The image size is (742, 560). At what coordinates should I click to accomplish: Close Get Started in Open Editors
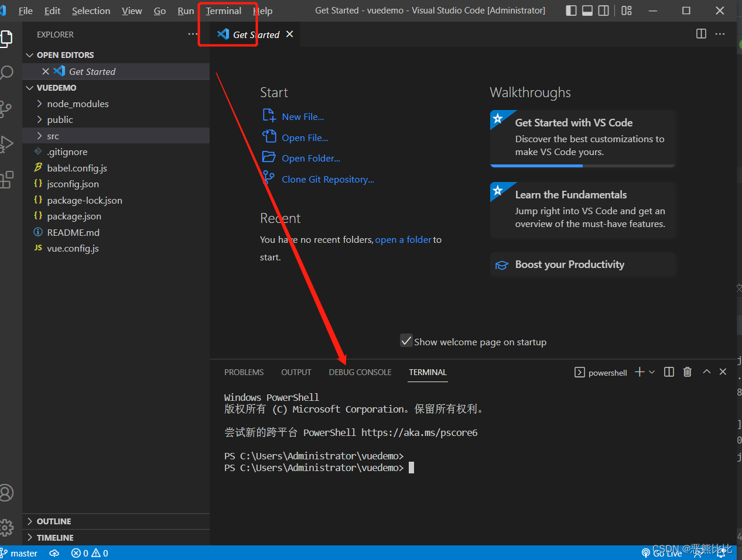(x=46, y=71)
